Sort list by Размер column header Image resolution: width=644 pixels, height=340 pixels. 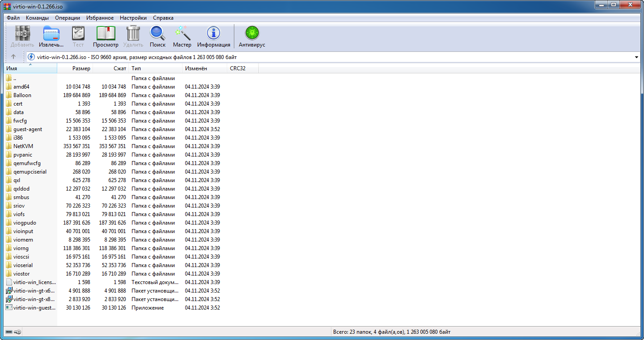coord(81,68)
